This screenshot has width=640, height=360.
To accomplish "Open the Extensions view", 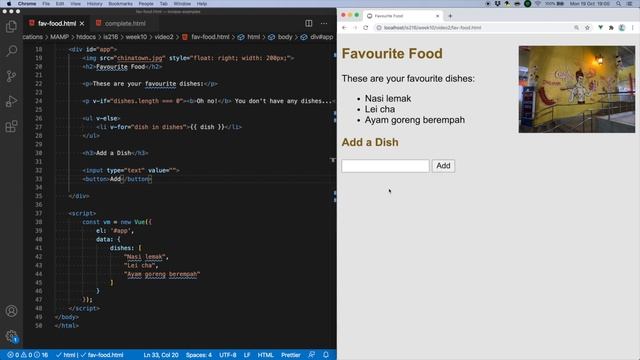I will (11, 126).
